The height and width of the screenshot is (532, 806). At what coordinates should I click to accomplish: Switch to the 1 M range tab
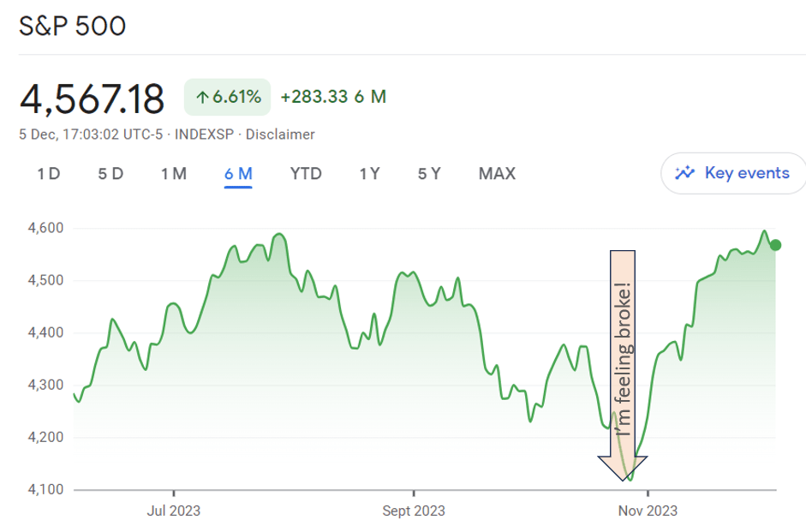pos(173,174)
